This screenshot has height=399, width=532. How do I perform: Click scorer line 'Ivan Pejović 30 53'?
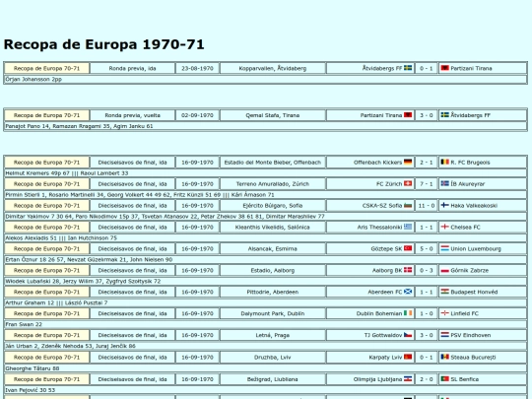pos(31,390)
